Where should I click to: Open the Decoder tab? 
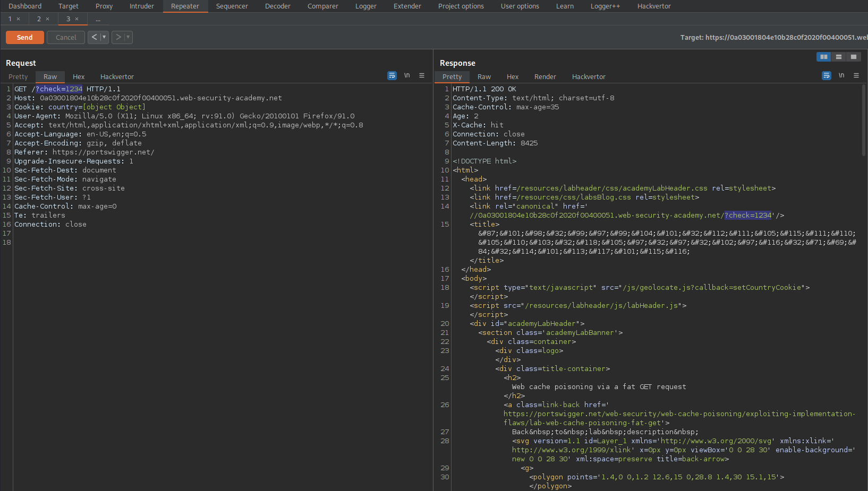pyautogui.click(x=278, y=6)
